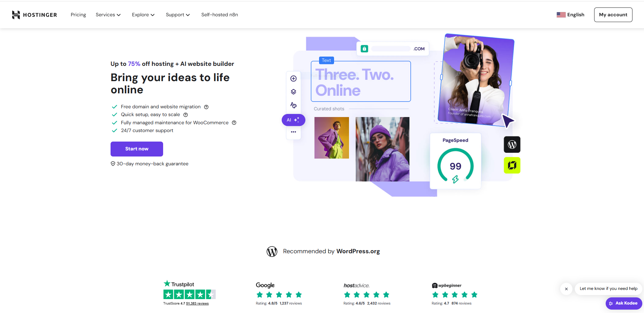Select the layers icon in editor sidebar

[294, 92]
